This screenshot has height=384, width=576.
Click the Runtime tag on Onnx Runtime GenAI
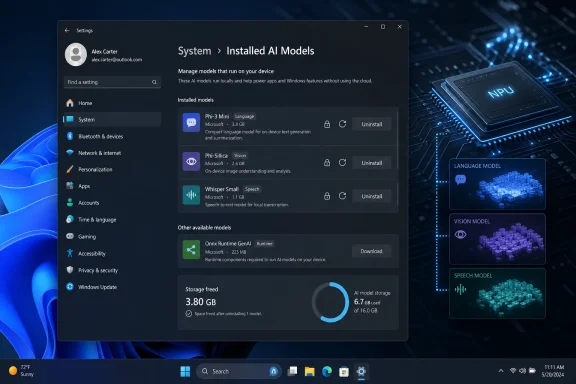(264, 244)
